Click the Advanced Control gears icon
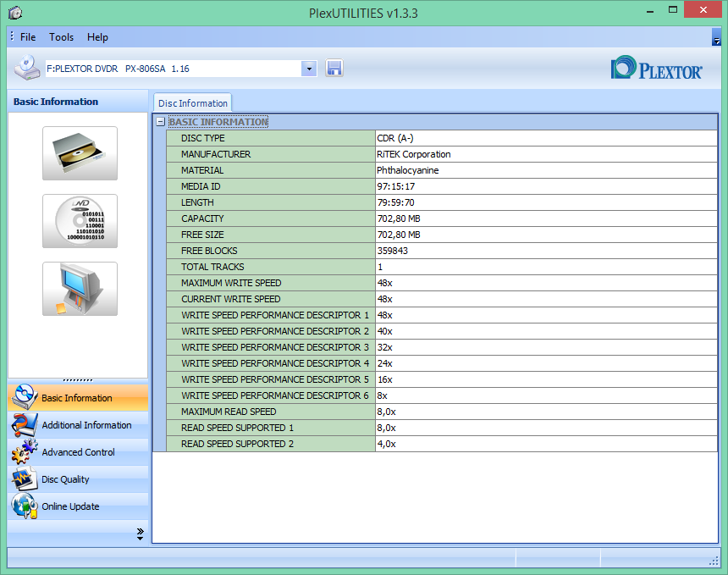The height and width of the screenshot is (575, 728). click(x=25, y=452)
